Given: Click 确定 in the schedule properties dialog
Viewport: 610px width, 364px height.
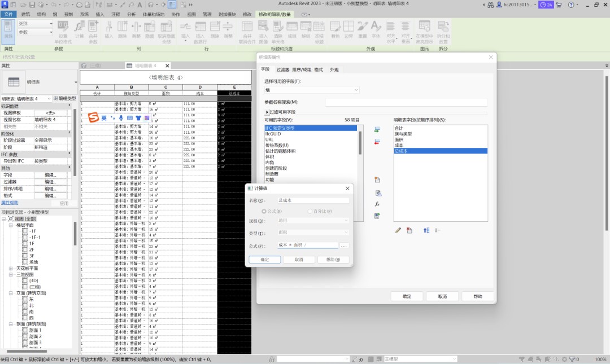Looking at the screenshot, I should 407,296.
